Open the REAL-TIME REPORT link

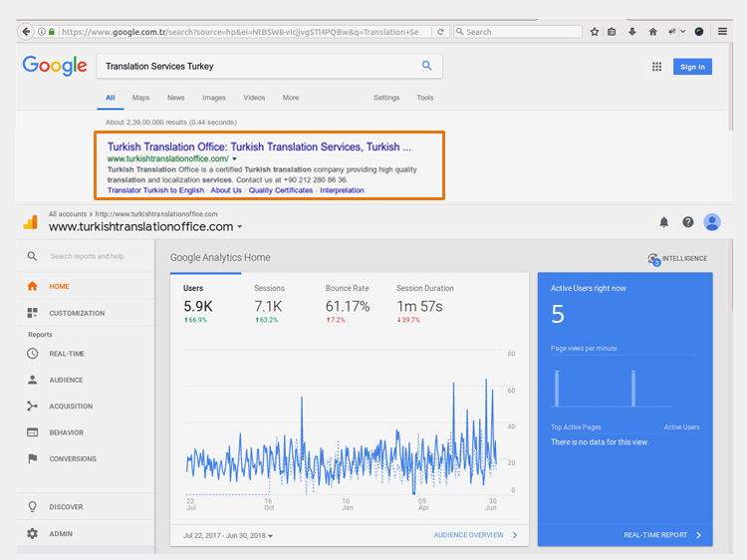click(x=662, y=535)
